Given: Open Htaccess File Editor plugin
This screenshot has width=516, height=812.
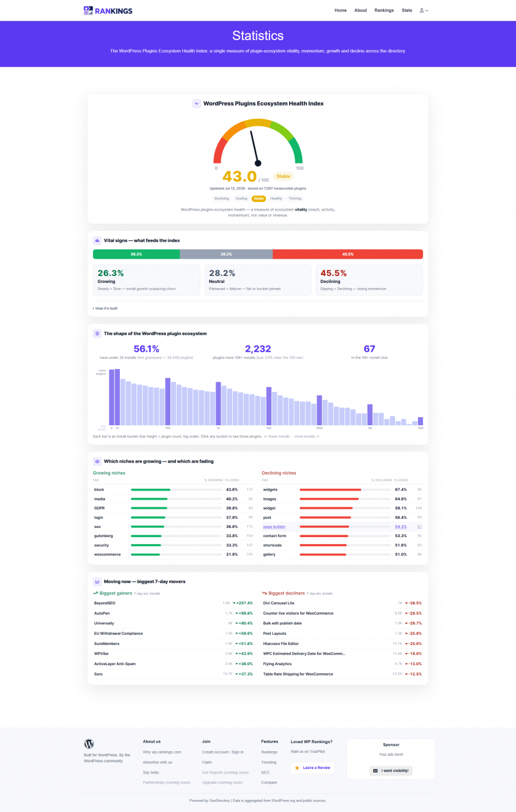Looking at the screenshot, I should click(342, 644).
